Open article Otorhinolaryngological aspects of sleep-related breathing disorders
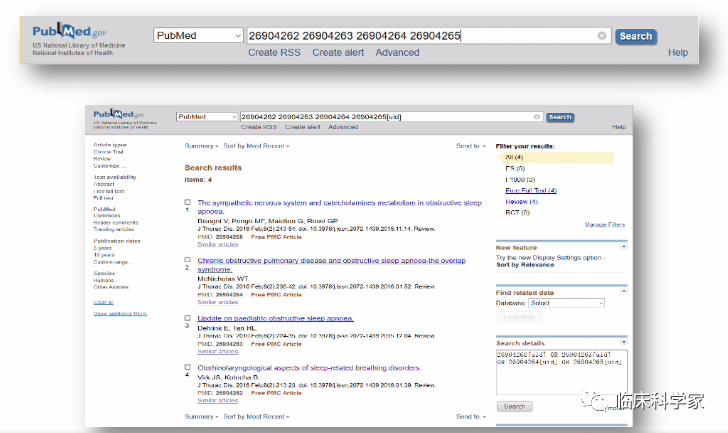The image size is (728, 433). (x=309, y=368)
